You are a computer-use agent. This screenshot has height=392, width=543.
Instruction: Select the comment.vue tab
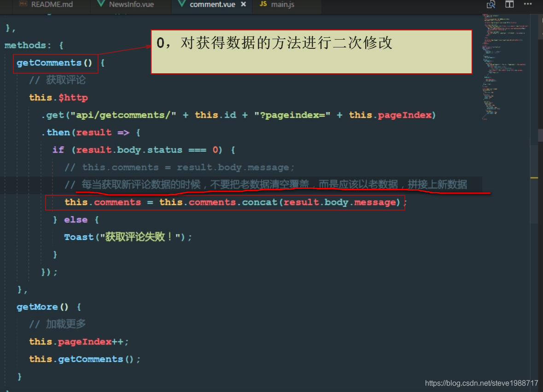point(212,5)
